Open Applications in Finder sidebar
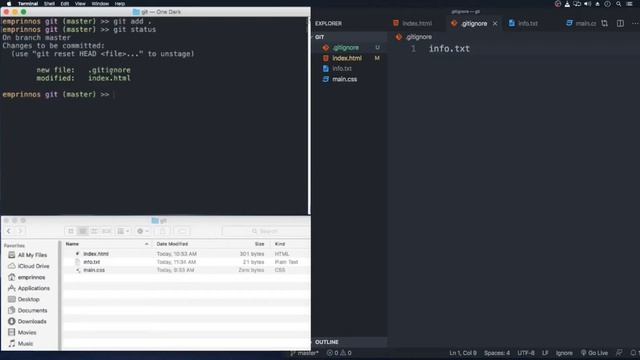The width and height of the screenshot is (640, 360). (29, 288)
